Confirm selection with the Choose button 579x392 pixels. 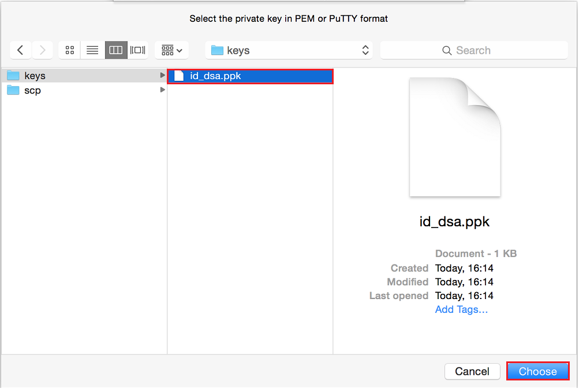point(537,371)
